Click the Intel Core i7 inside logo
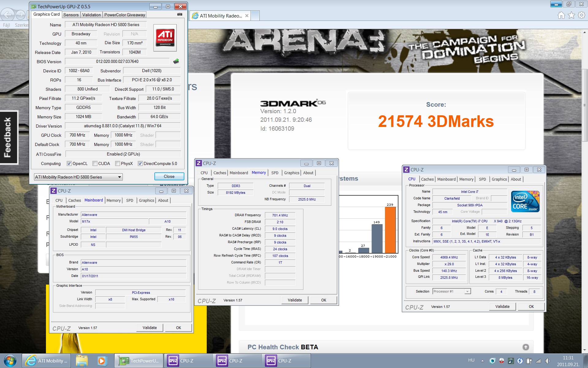 click(525, 201)
